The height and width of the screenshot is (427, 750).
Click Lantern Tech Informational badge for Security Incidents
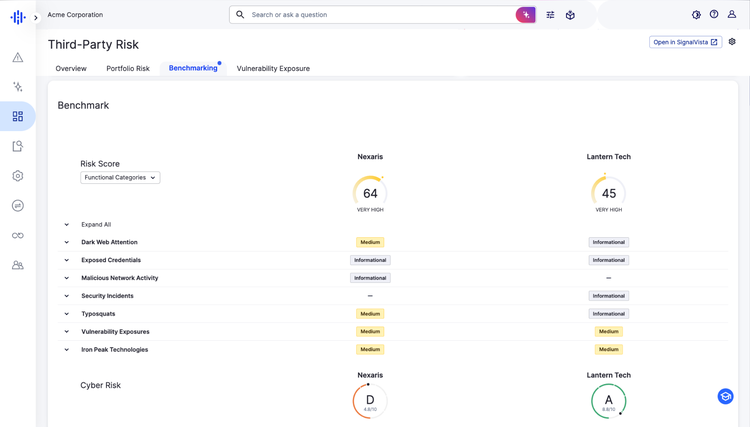[608, 296]
